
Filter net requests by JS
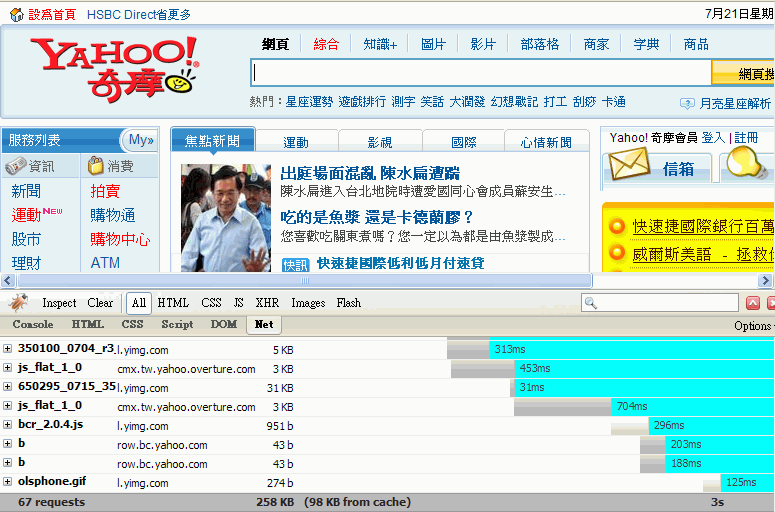(238, 302)
